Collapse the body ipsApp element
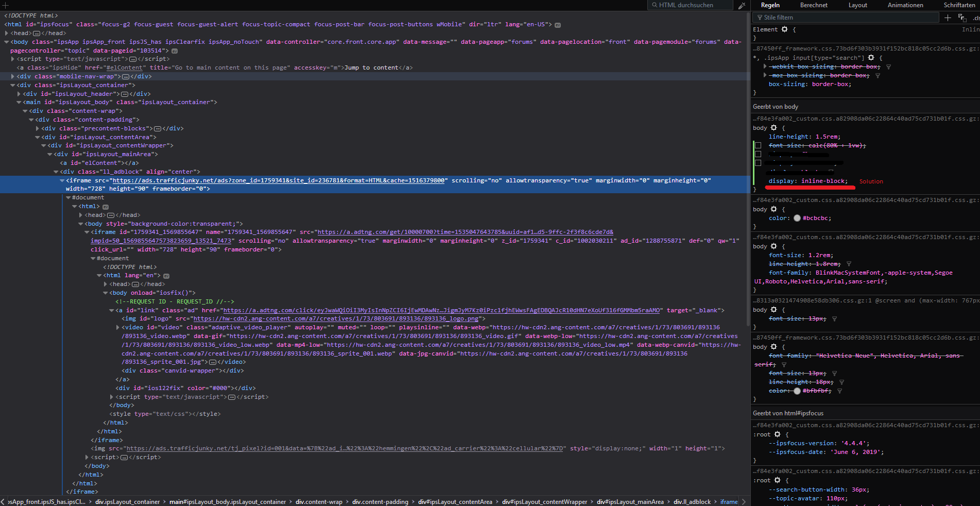This screenshot has width=980, height=506. coord(7,42)
